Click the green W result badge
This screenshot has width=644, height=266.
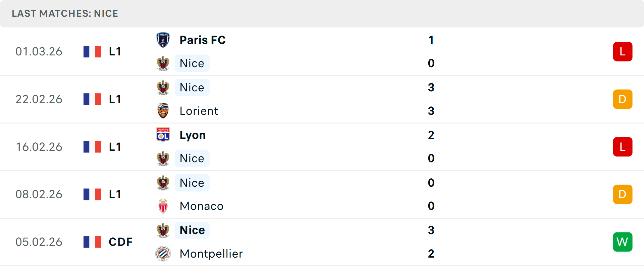click(623, 242)
